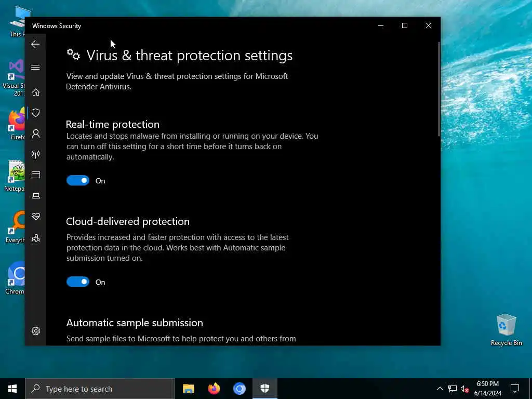
Task: Go back using the back arrow
Action: [x=35, y=44]
